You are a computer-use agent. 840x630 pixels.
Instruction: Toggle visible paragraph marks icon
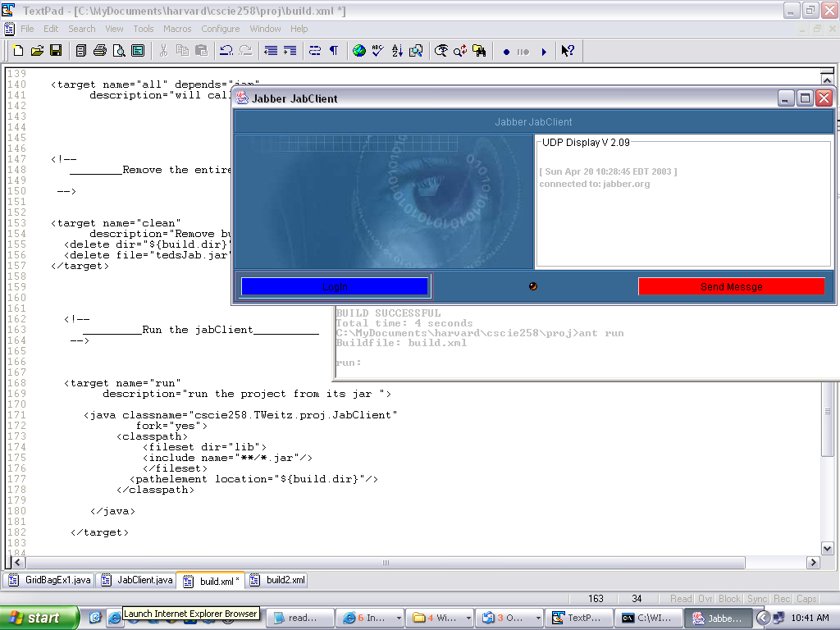coord(334,51)
